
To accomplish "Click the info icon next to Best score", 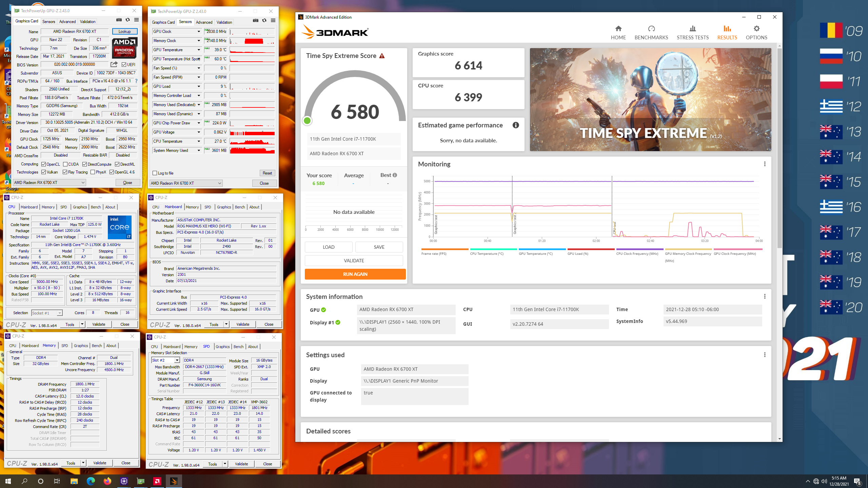I will tap(395, 175).
